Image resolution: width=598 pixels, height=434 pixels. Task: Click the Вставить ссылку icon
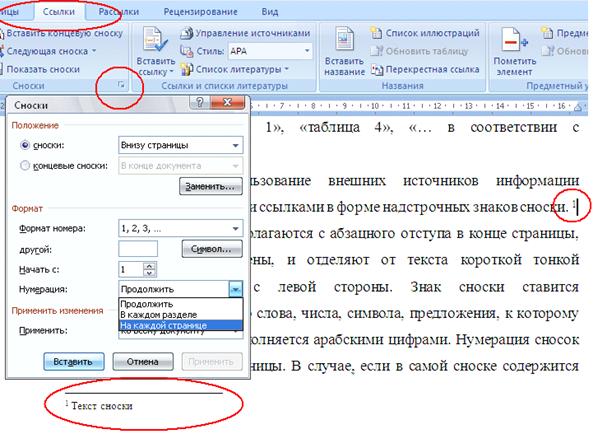156,40
